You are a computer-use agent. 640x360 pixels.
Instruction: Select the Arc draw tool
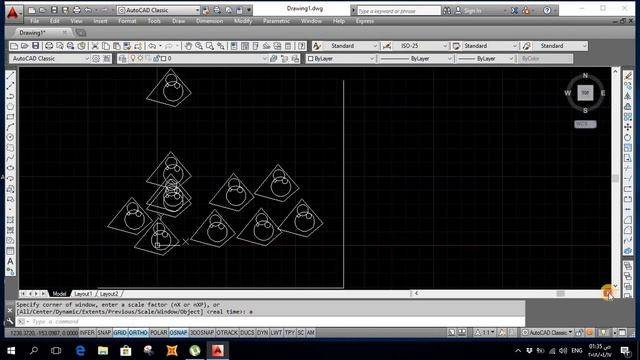(x=11, y=127)
